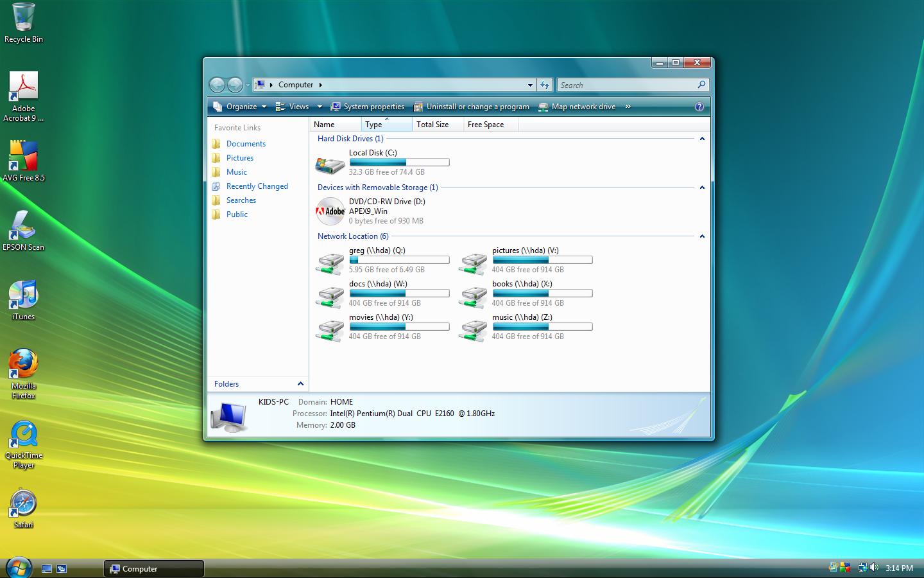Click the Back navigation arrow
Image resolution: width=924 pixels, height=578 pixels.
pyautogui.click(x=218, y=85)
